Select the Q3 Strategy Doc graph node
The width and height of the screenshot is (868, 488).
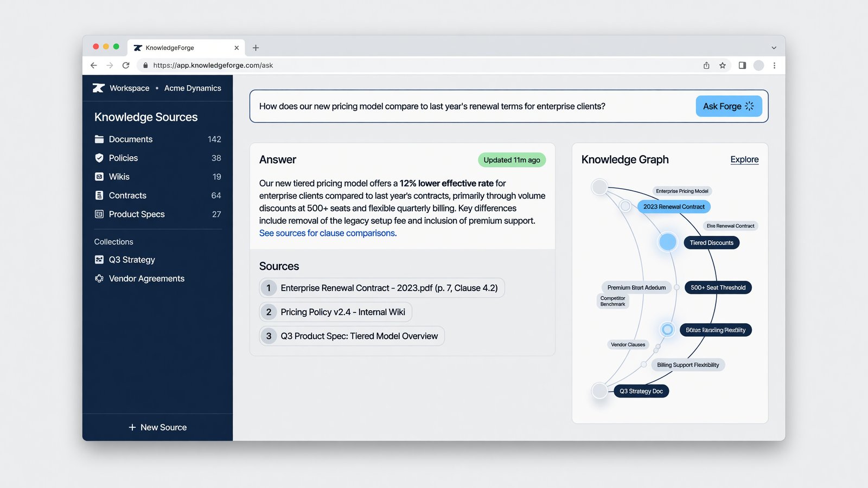click(x=641, y=391)
